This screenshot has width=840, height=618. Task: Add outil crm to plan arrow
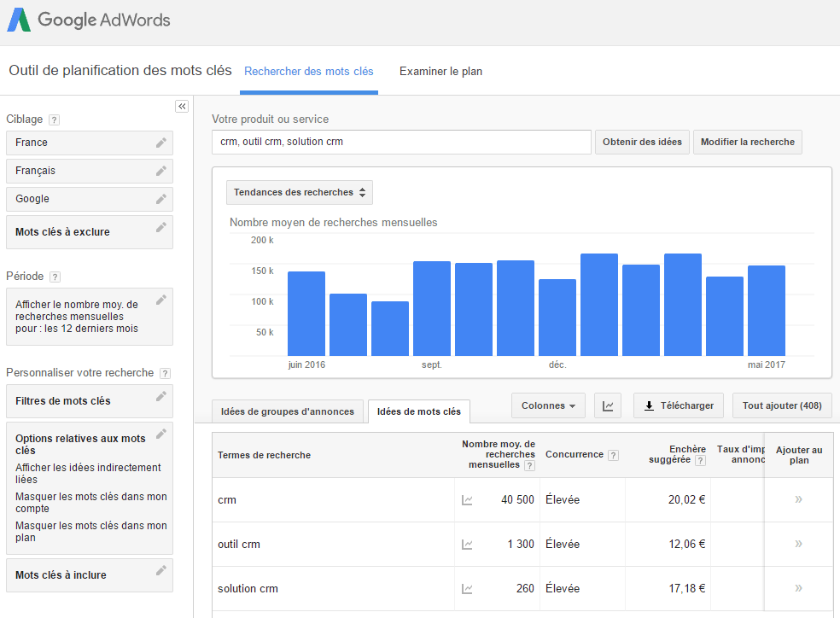pos(798,544)
